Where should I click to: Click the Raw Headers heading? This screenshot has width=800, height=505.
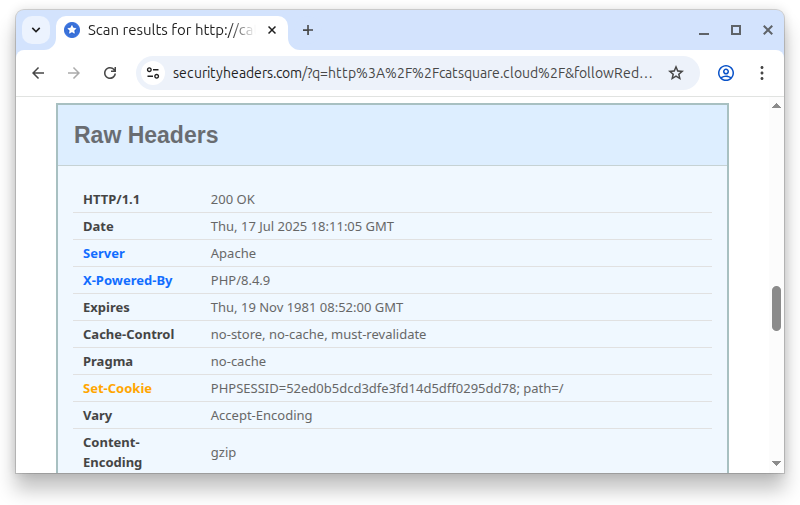(x=146, y=135)
